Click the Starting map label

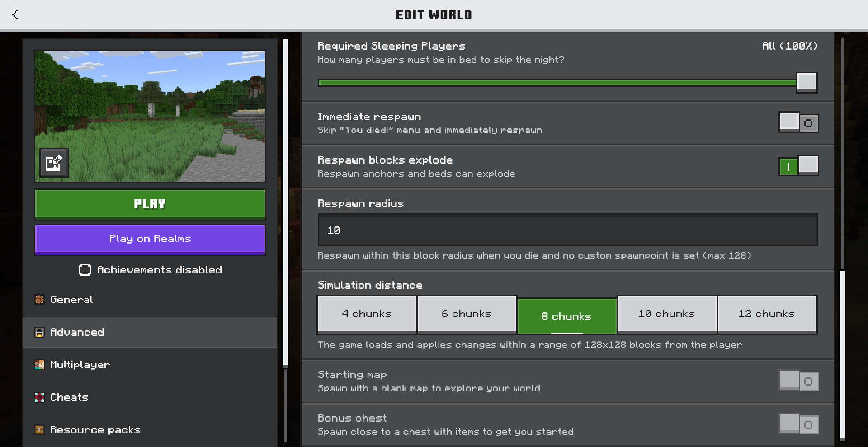point(352,375)
